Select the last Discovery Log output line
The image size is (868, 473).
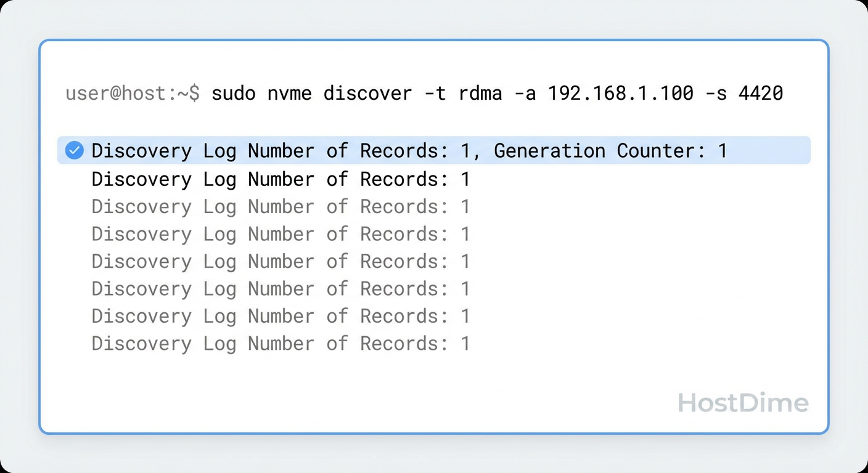coord(279,344)
